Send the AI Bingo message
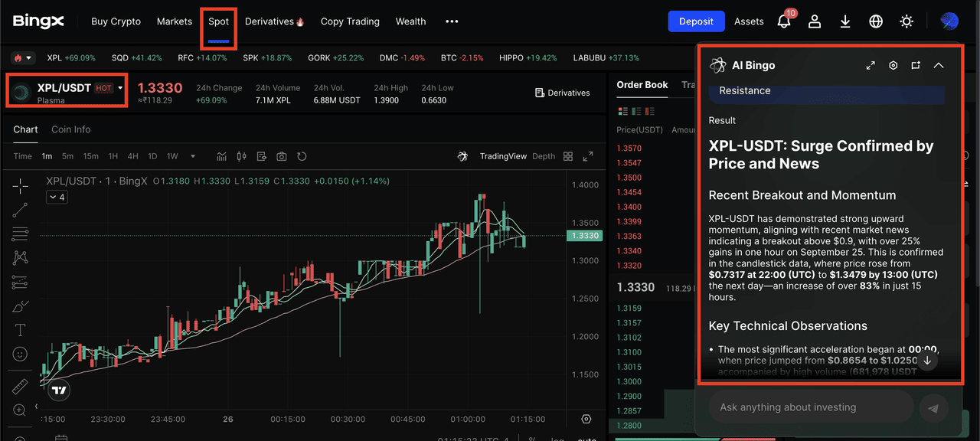Viewport: 980px width, 441px height. [933, 408]
